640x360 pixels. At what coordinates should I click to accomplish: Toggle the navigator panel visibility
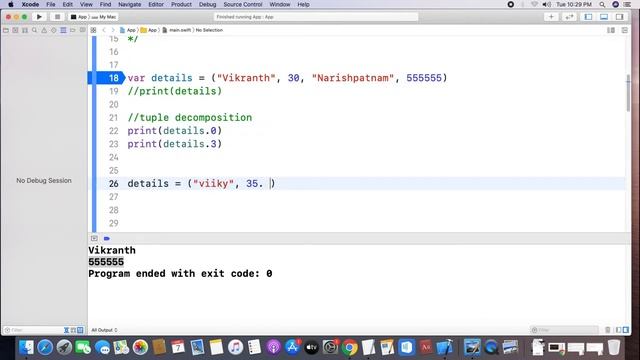[588, 17]
